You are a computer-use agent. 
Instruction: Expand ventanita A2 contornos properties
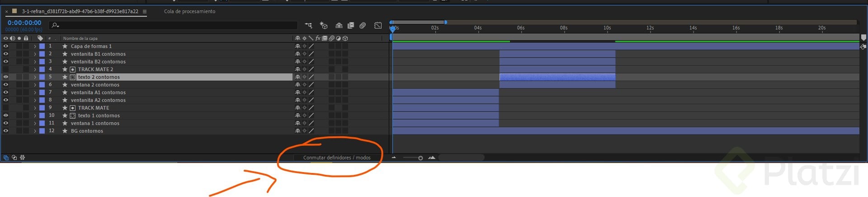[x=35, y=100]
